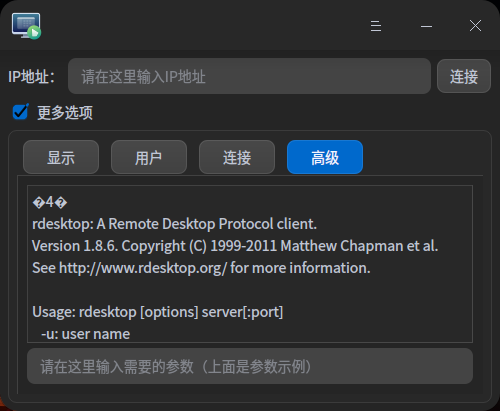
Task: Click 'rdesktop: A Remote Desktop Protocol client.'
Action: coord(174,224)
